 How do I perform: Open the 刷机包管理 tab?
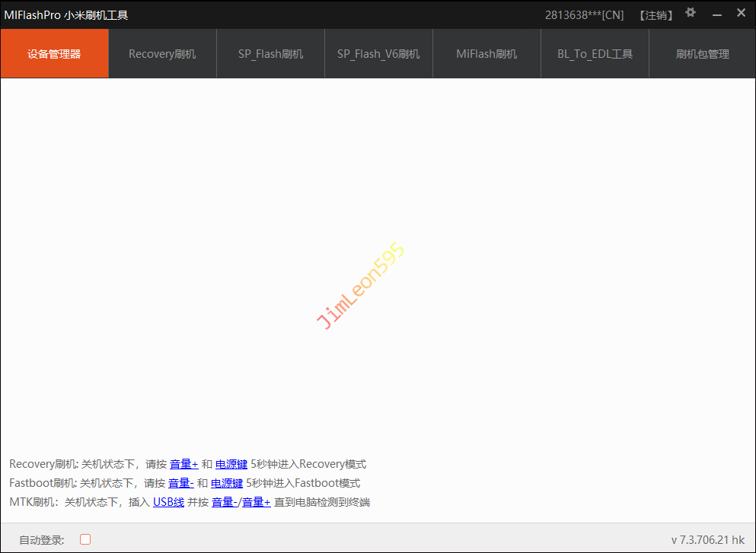point(702,54)
